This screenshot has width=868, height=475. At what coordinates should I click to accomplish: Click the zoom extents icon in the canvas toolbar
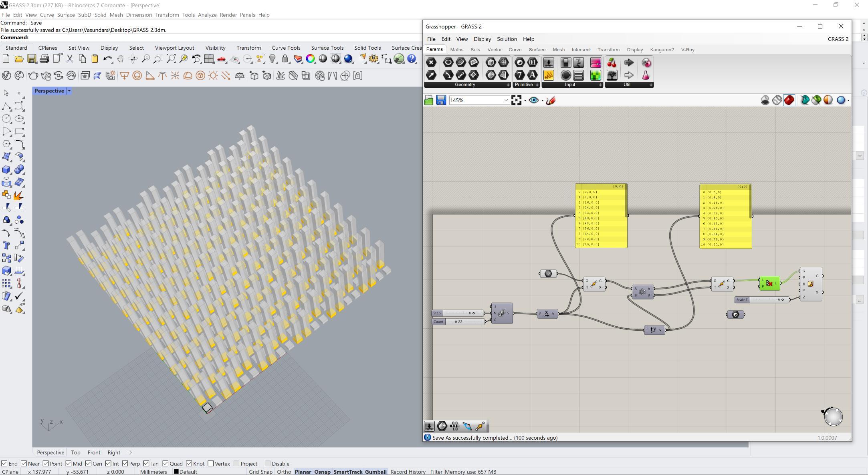point(516,100)
